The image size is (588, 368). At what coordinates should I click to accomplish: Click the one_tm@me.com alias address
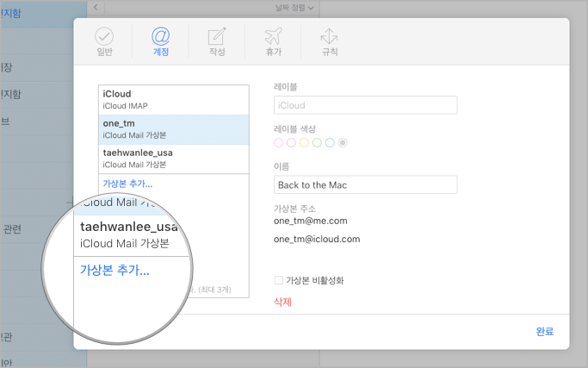pos(311,221)
